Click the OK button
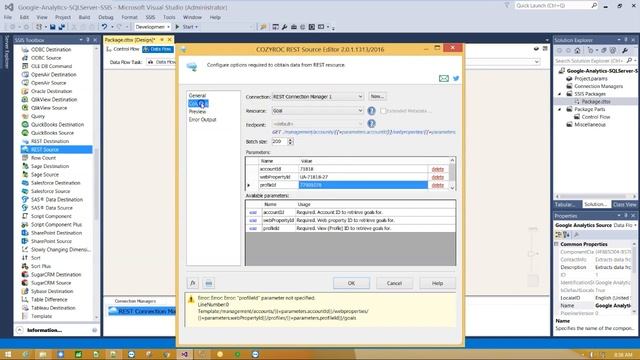Viewport: 640px width, 360px height. [351, 283]
